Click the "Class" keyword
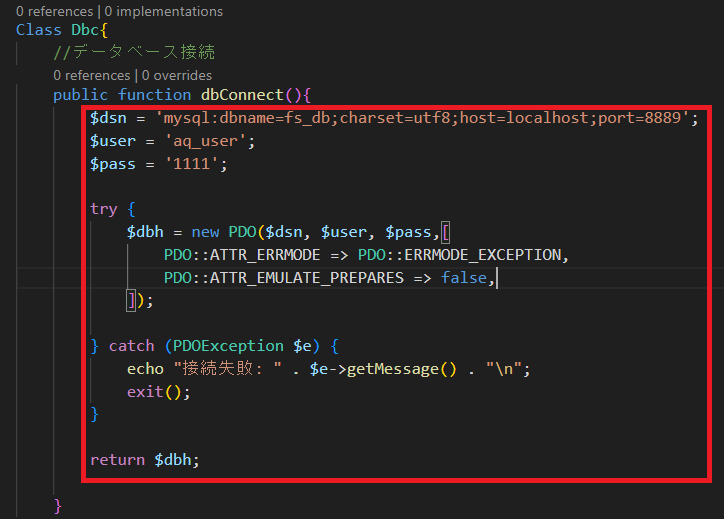This screenshot has height=519, width=724. [39, 30]
